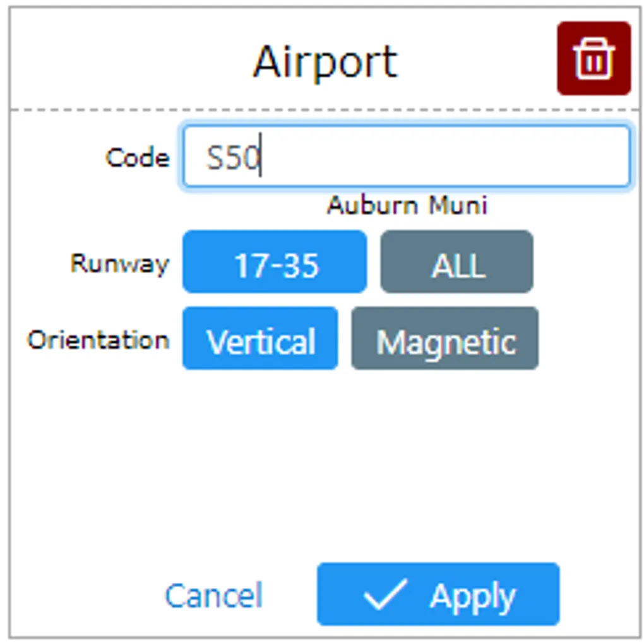Click the Auburn Muni airport name
The image size is (644, 644).
(407, 206)
